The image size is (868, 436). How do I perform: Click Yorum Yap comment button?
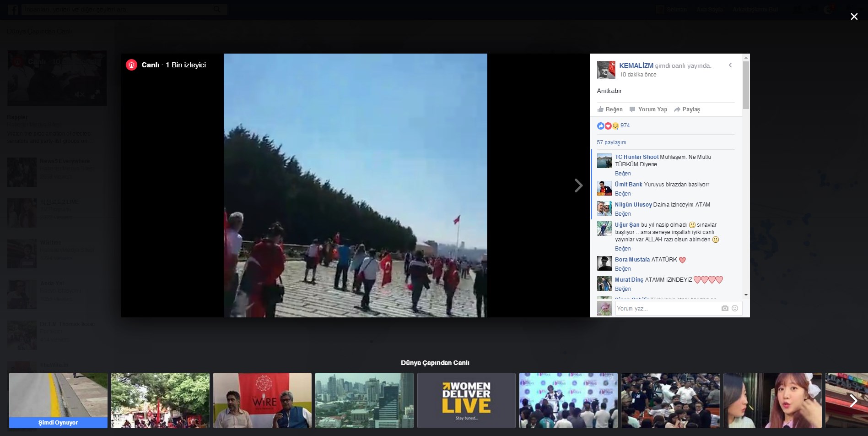[x=648, y=109]
